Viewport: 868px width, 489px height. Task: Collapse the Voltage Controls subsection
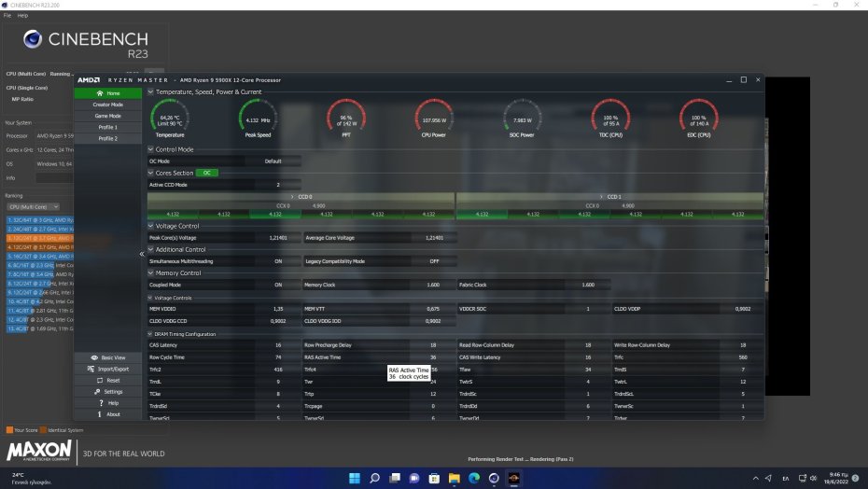point(150,298)
